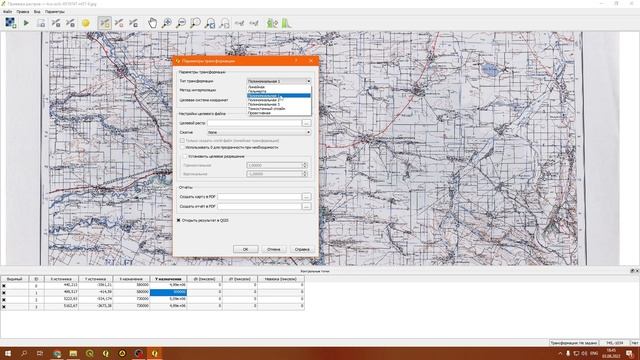The height and width of the screenshot is (360, 640).
Task: Open the Edit menu
Action: click(22, 11)
